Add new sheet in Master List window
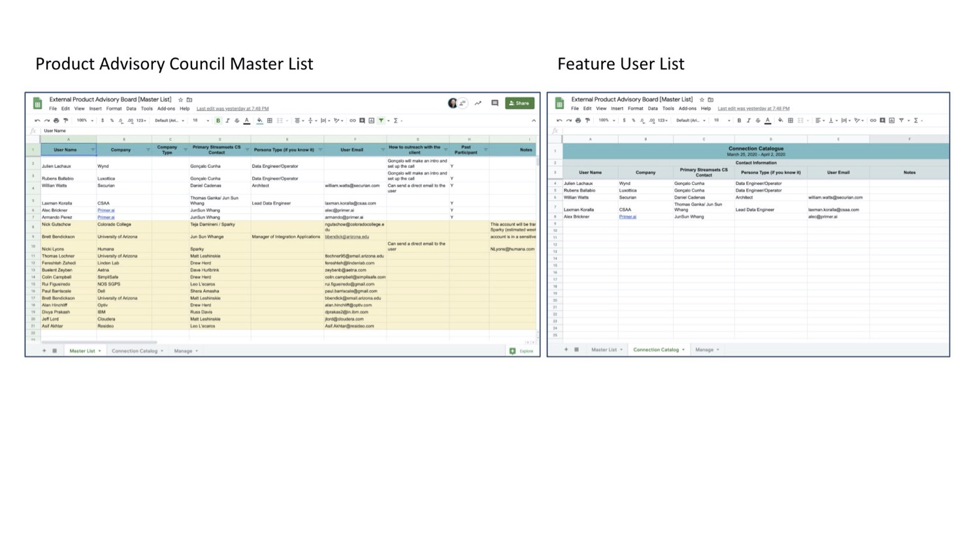 click(x=44, y=351)
